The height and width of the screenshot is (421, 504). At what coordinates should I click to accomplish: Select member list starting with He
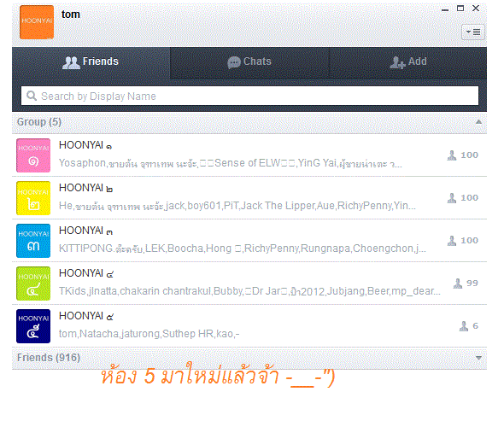tap(237, 206)
